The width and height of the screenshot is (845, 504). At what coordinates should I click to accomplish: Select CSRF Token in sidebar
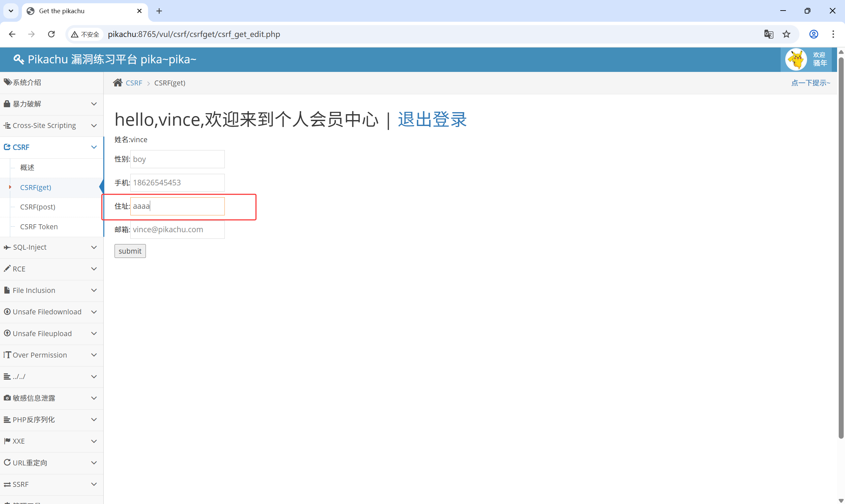coord(39,227)
